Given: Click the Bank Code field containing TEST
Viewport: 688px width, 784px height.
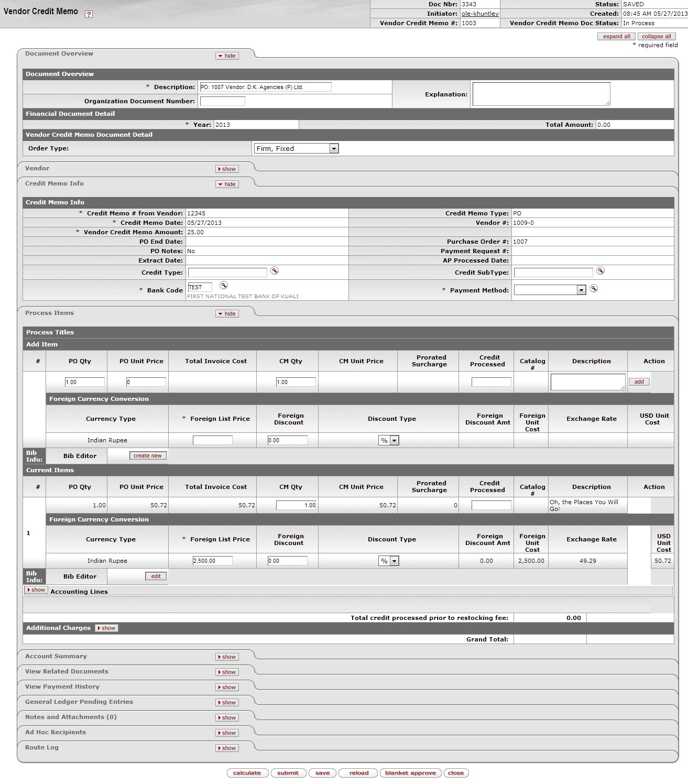Looking at the screenshot, I should (x=200, y=287).
